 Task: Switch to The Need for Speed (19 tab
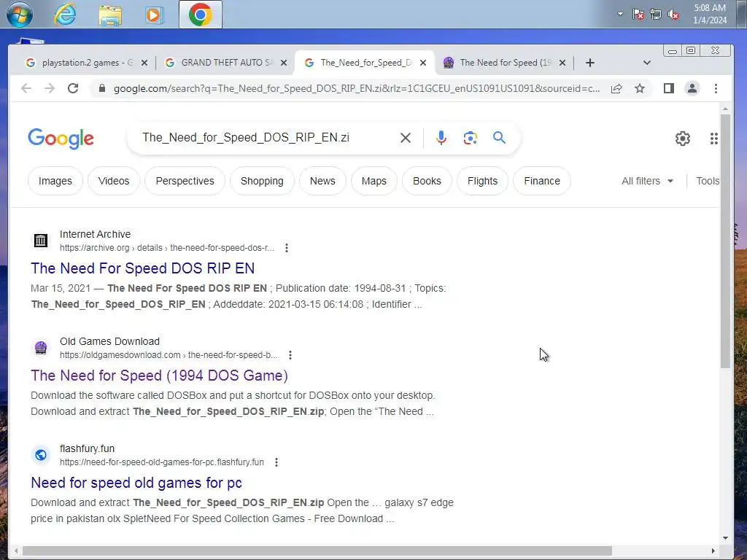pos(504,63)
